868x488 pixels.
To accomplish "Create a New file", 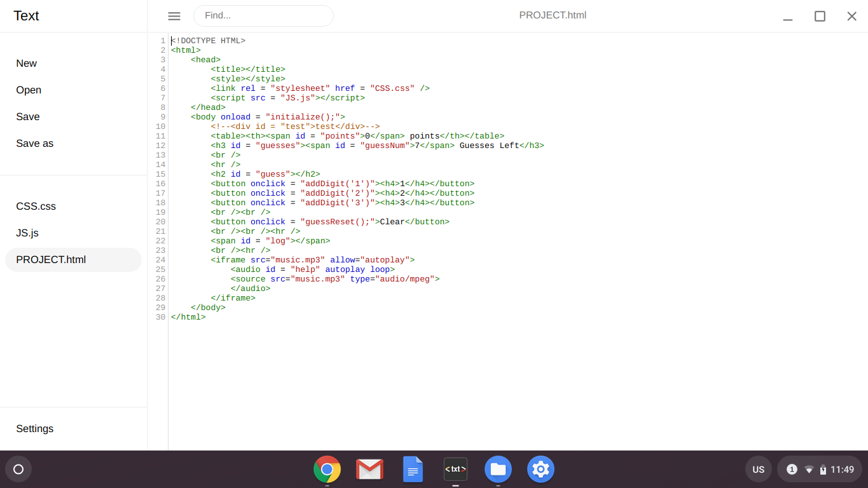I will point(27,64).
